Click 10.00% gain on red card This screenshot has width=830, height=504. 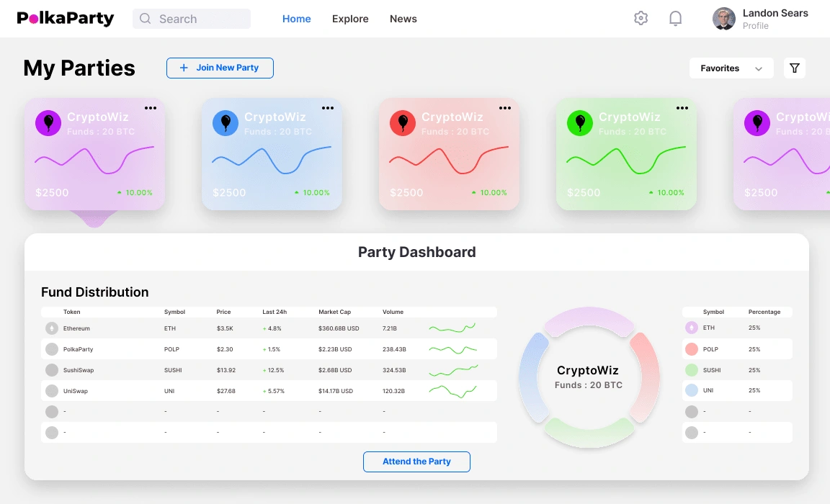(494, 193)
